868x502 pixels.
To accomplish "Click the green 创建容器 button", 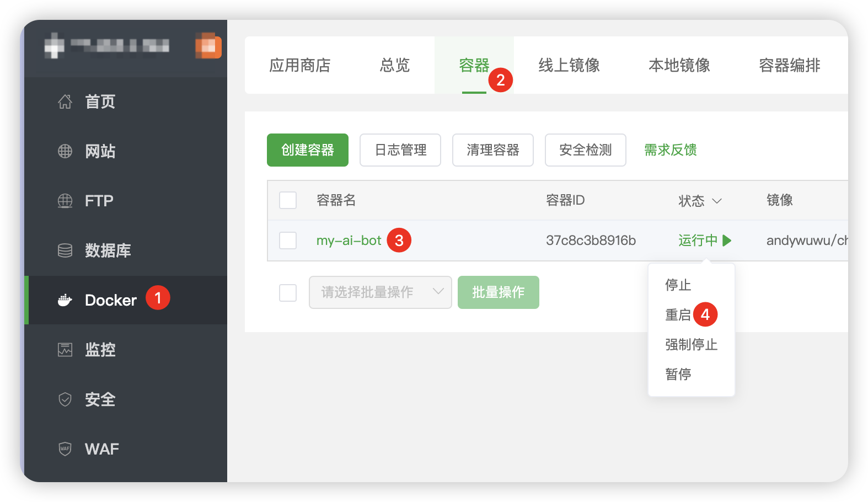I will (307, 150).
